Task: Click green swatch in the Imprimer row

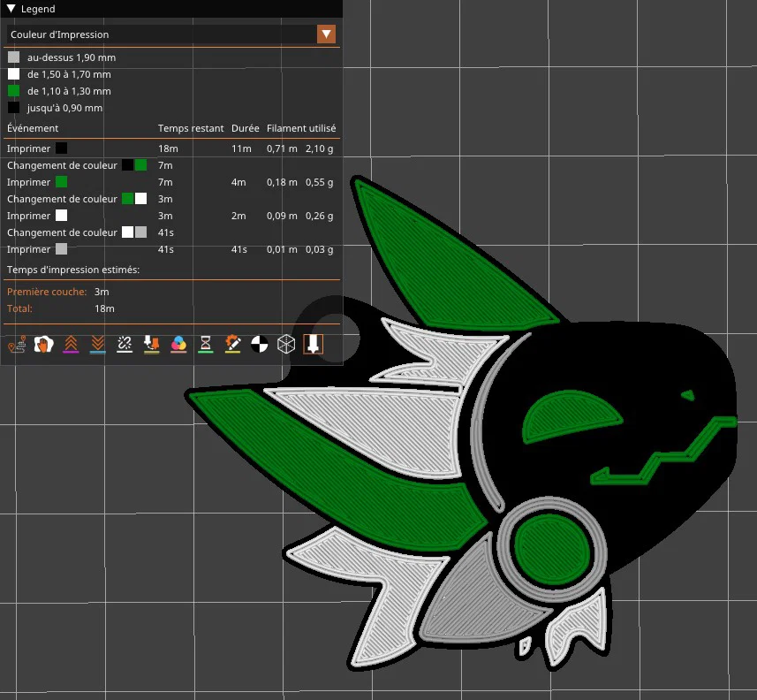Action: 61,182
